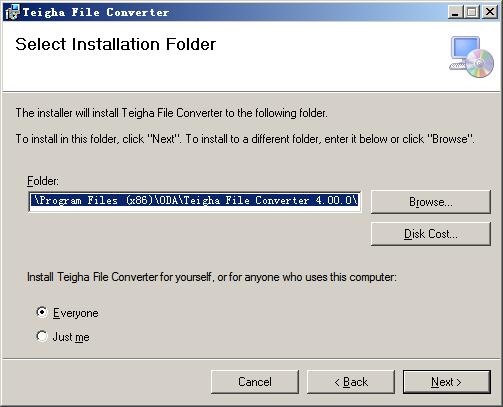Click the Folder: label
This screenshot has height=407, width=503.
pos(43,181)
